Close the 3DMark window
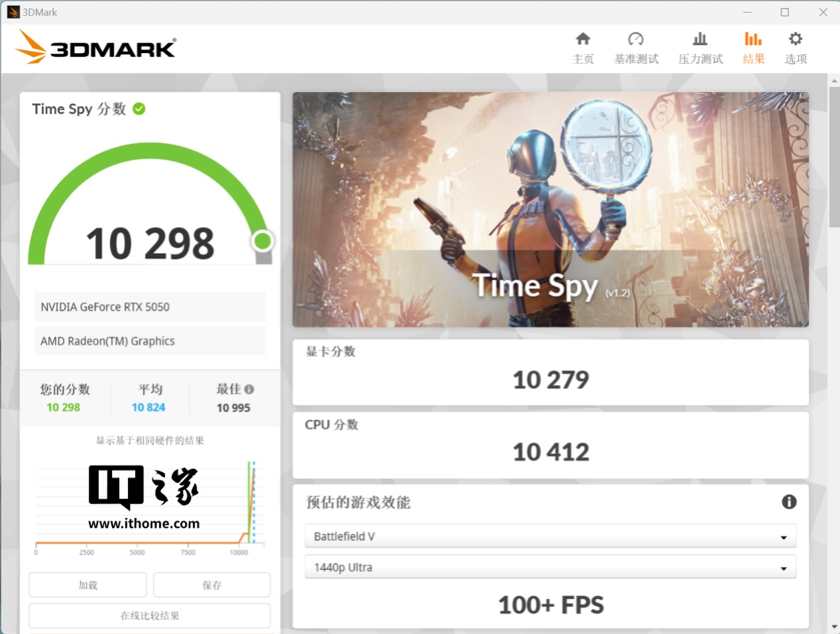 click(x=823, y=12)
